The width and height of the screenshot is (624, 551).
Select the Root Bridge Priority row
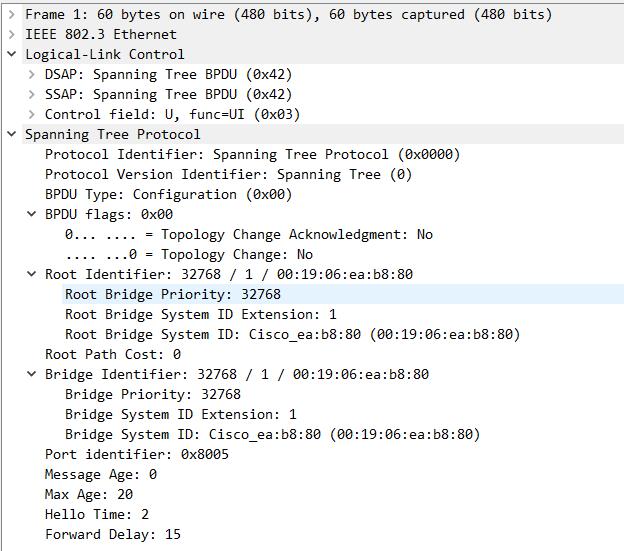click(172, 294)
